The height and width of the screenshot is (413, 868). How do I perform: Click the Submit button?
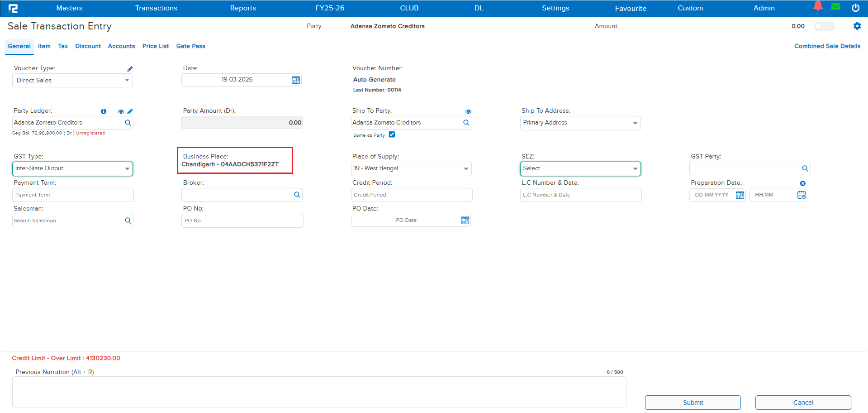click(693, 402)
